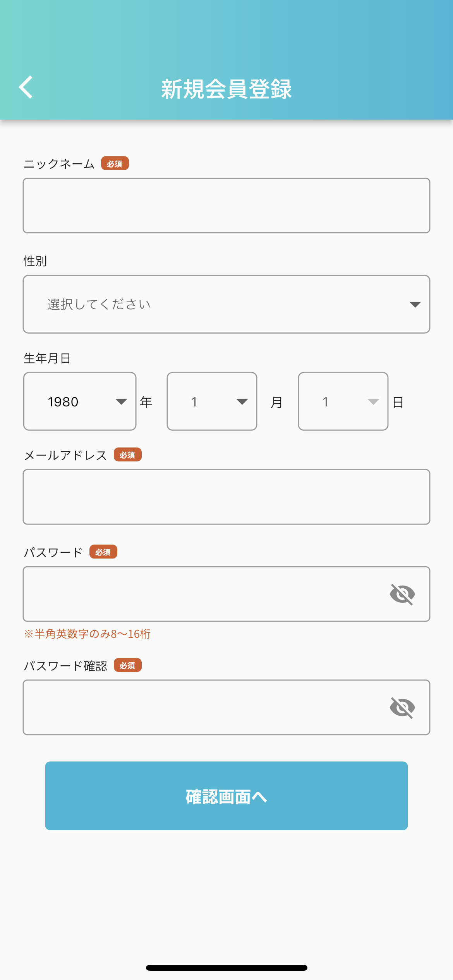This screenshot has height=980, width=453.
Task: Tap the 新規会員登録 header title
Action: [x=226, y=89]
